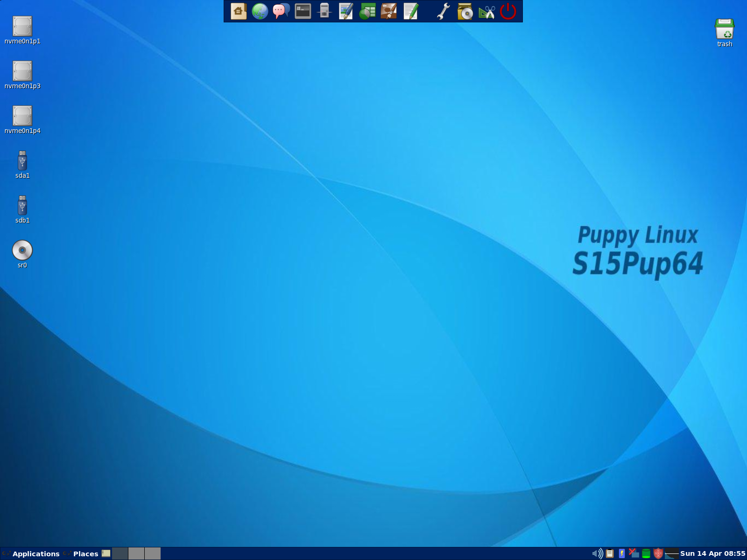Click the volume speaker tray icon
747x560 pixels.
[x=597, y=553]
